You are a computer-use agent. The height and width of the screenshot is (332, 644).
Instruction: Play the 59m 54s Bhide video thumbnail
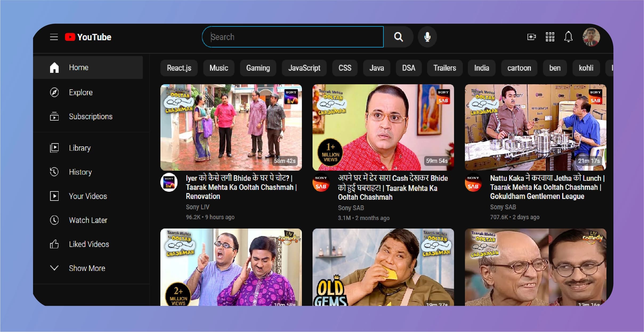coord(383,127)
